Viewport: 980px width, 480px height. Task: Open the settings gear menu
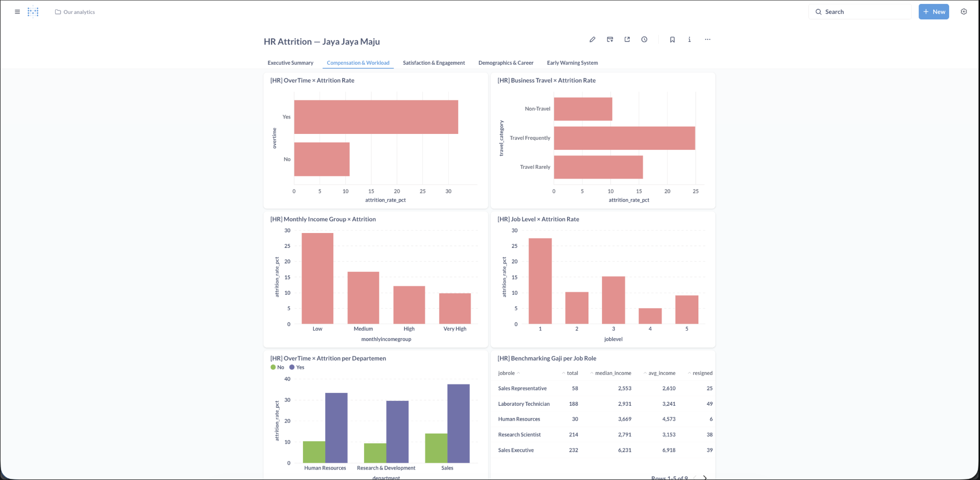tap(964, 12)
